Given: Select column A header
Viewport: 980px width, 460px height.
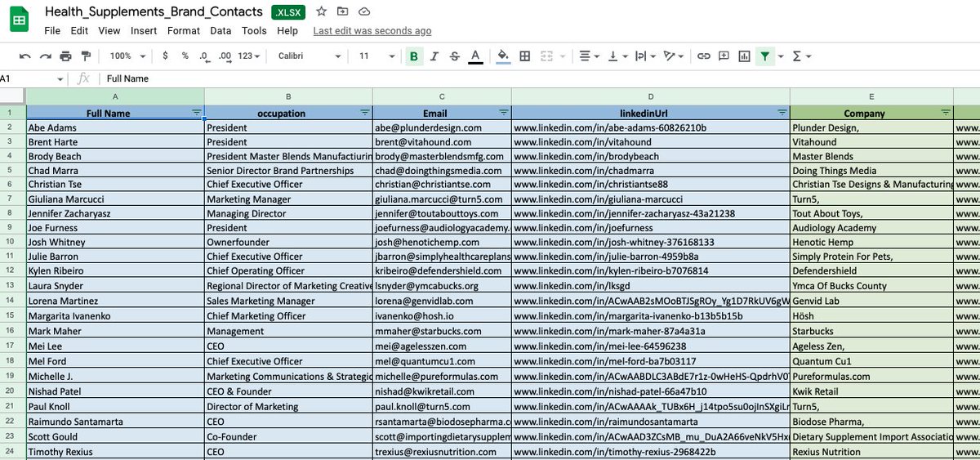Looking at the screenshot, I should click(115, 96).
